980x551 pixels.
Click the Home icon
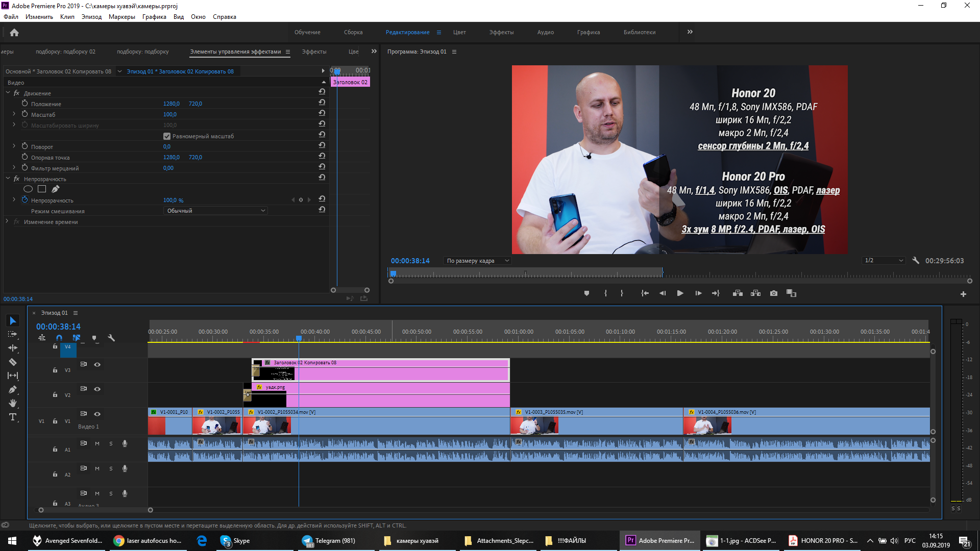tap(14, 32)
